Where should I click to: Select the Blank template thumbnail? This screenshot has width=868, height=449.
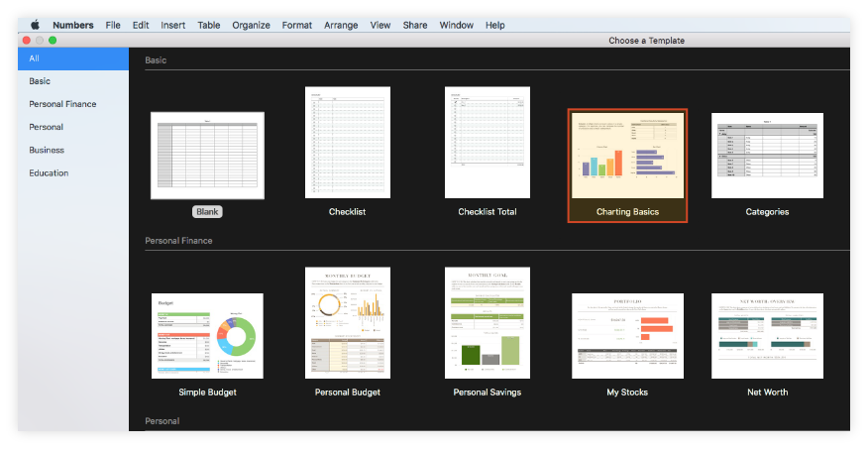[207, 156]
